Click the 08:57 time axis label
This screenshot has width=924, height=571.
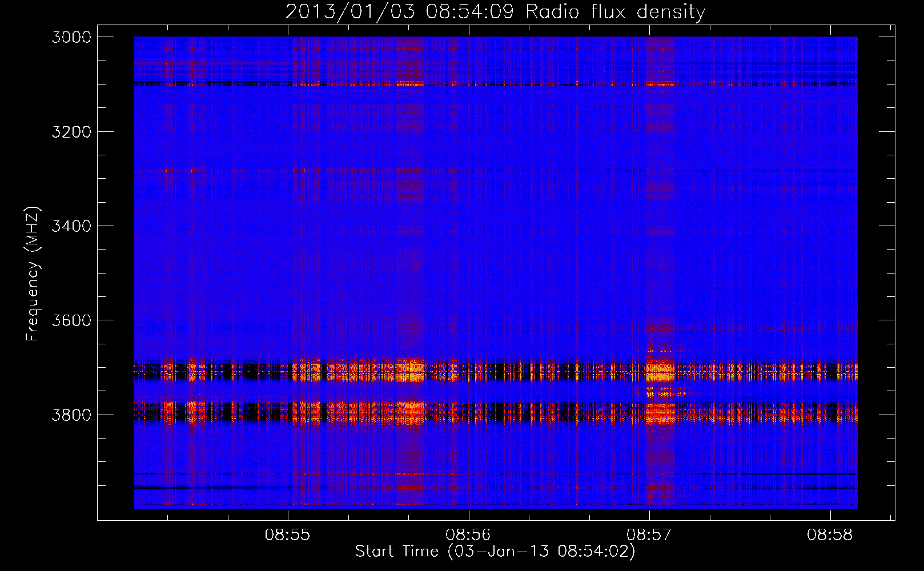point(649,534)
